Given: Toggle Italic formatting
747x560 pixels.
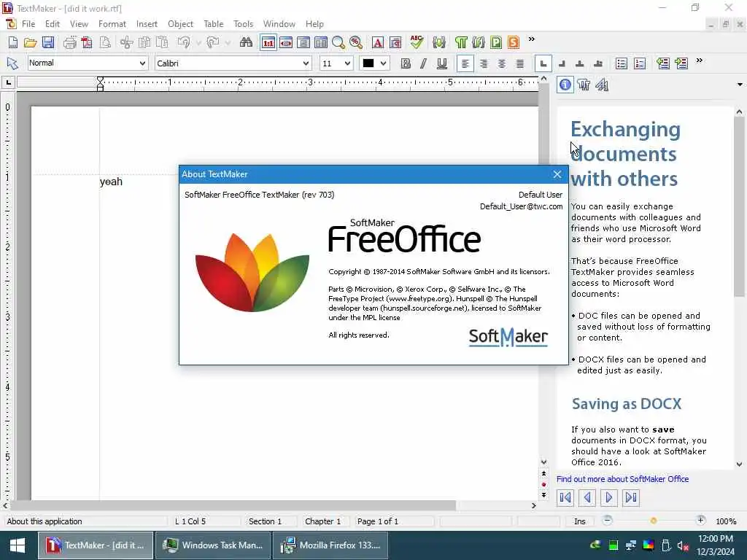Looking at the screenshot, I should point(424,63).
